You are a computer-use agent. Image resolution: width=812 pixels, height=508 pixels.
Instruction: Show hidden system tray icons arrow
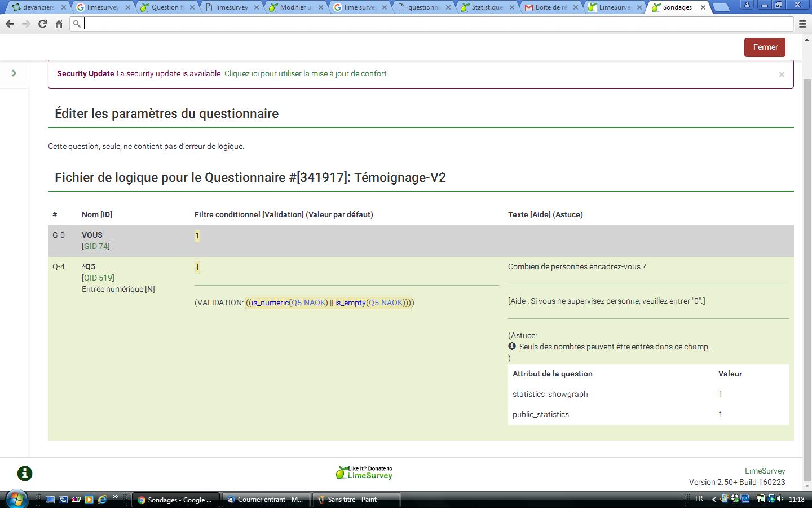[714, 499]
